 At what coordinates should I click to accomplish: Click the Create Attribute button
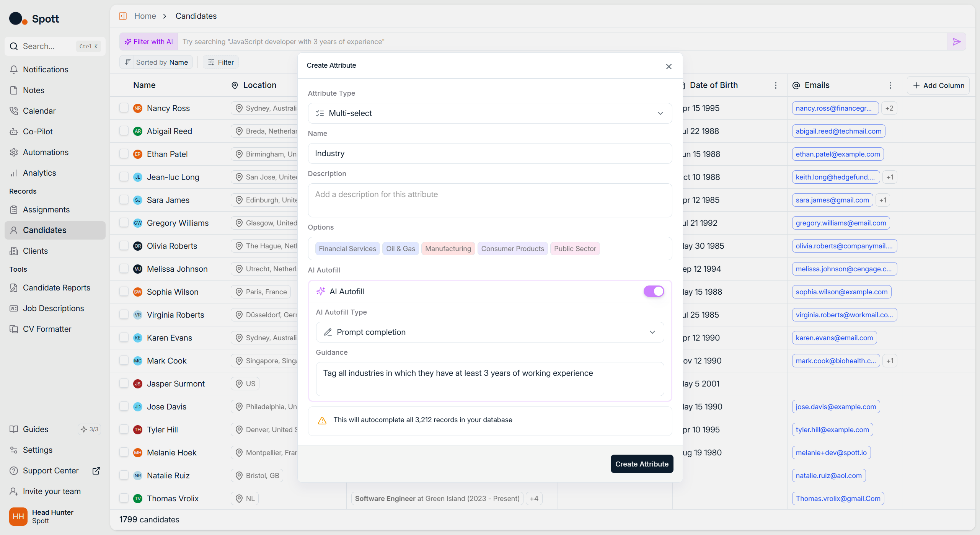pyautogui.click(x=642, y=464)
